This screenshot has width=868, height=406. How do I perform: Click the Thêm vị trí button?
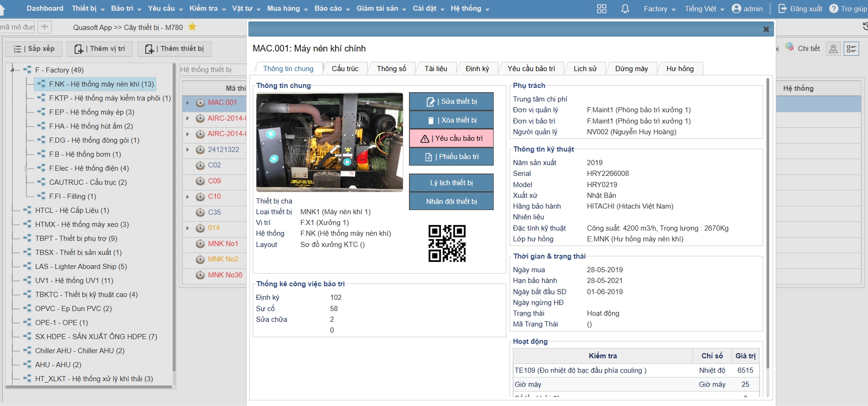(100, 49)
